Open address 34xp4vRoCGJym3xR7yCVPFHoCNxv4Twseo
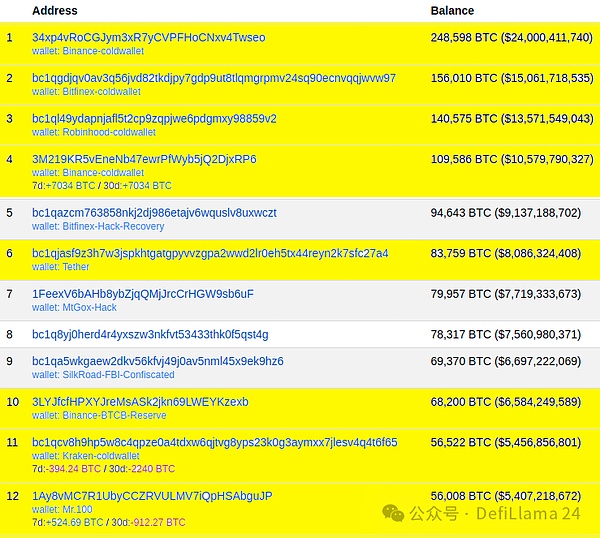600x538 pixels. (148, 37)
